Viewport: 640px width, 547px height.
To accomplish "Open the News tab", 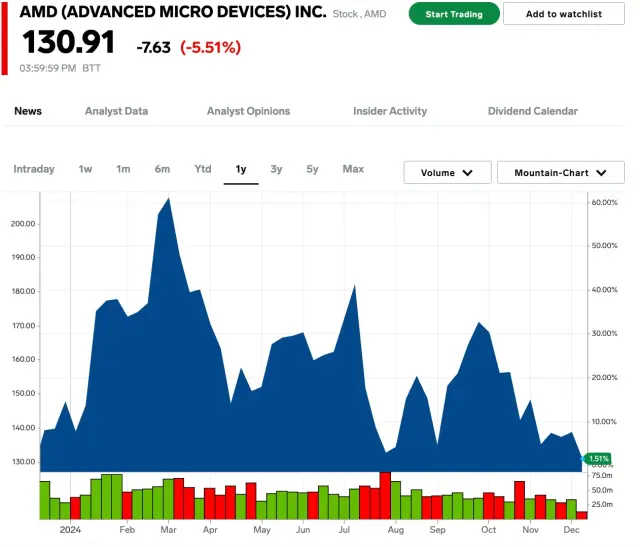I will coord(28,111).
